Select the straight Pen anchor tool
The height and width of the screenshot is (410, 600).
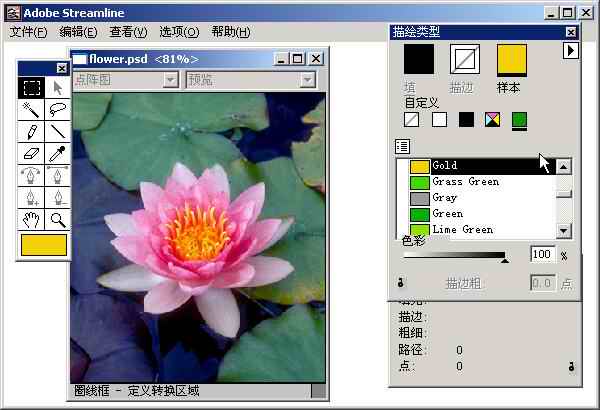point(58,176)
